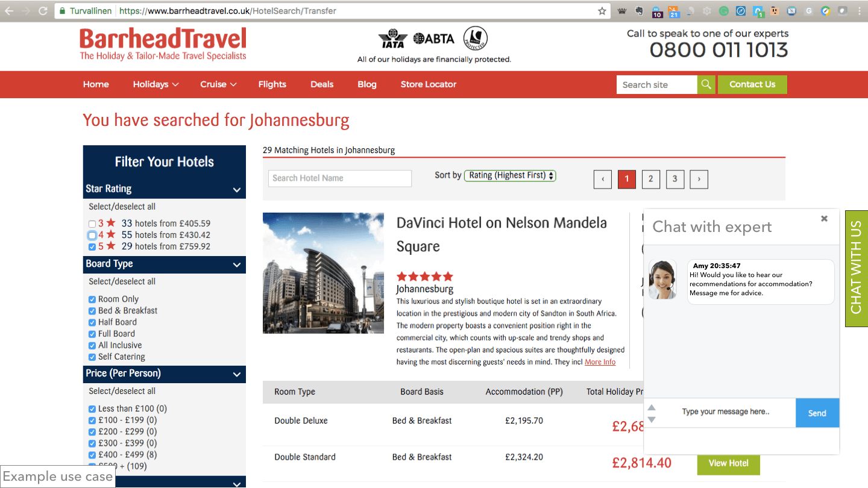Click the Search site input box

[x=657, y=84]
